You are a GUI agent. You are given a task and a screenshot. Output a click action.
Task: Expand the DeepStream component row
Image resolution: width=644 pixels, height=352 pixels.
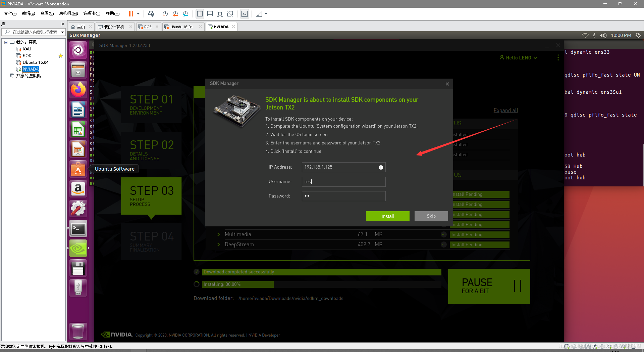(x=219, y=245)
